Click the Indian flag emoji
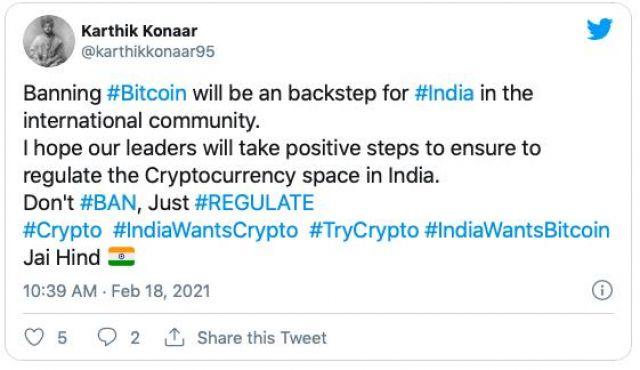Image resolution: width=640 pixels, height=370 pixels. tap(121, 257)
